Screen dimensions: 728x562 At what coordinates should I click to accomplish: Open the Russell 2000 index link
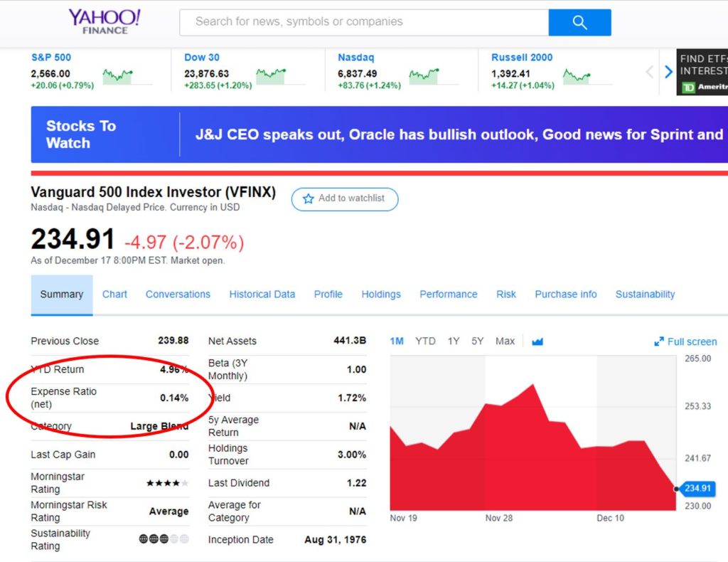coord(522,58)
